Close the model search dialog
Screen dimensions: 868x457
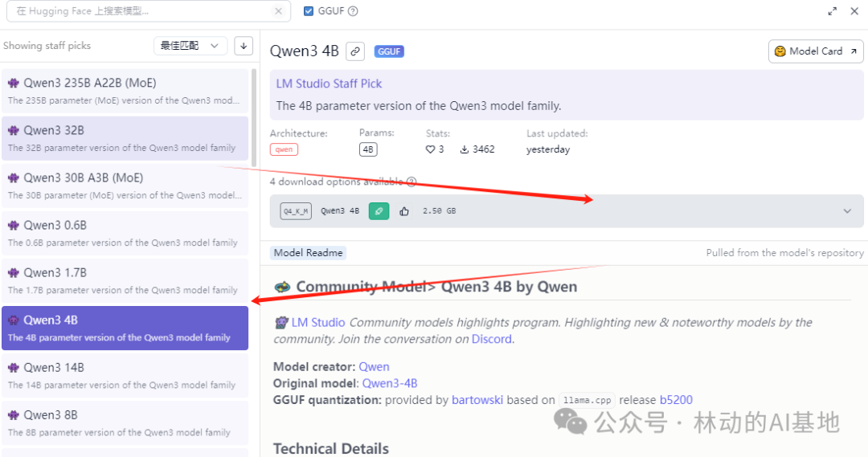854,11
